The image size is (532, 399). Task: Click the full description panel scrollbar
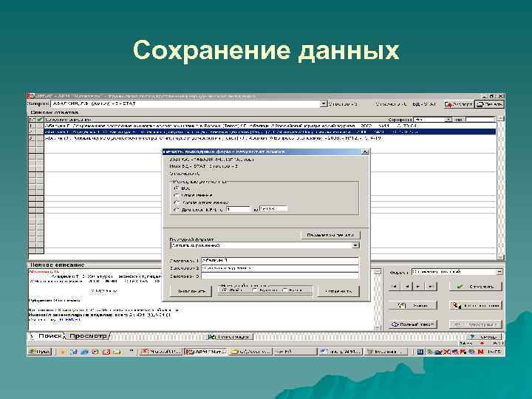click(x=378, y=299)
